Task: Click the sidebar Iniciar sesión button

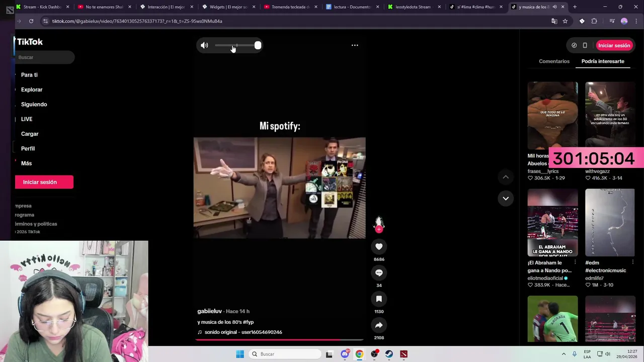Action: (44, 182)
